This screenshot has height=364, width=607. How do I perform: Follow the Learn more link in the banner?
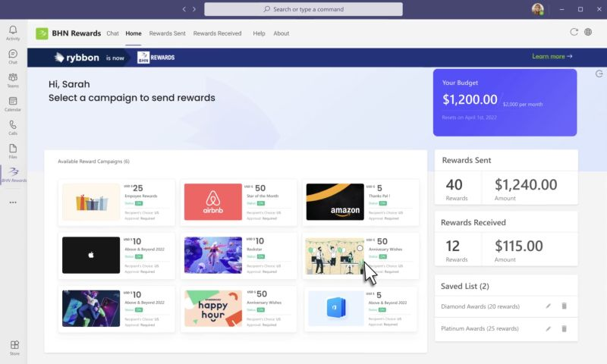point(552,56)
